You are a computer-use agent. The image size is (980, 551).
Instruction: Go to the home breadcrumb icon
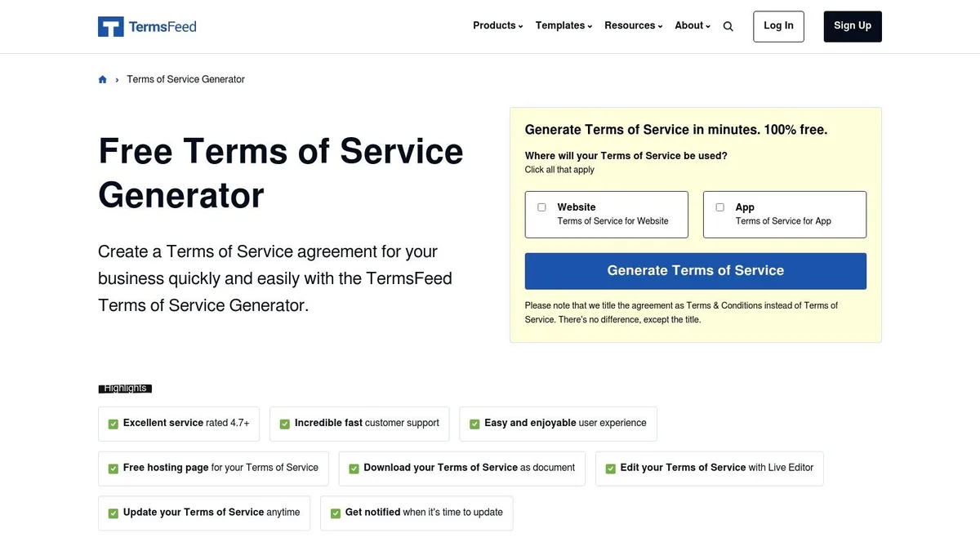click(x=102, y=79)
